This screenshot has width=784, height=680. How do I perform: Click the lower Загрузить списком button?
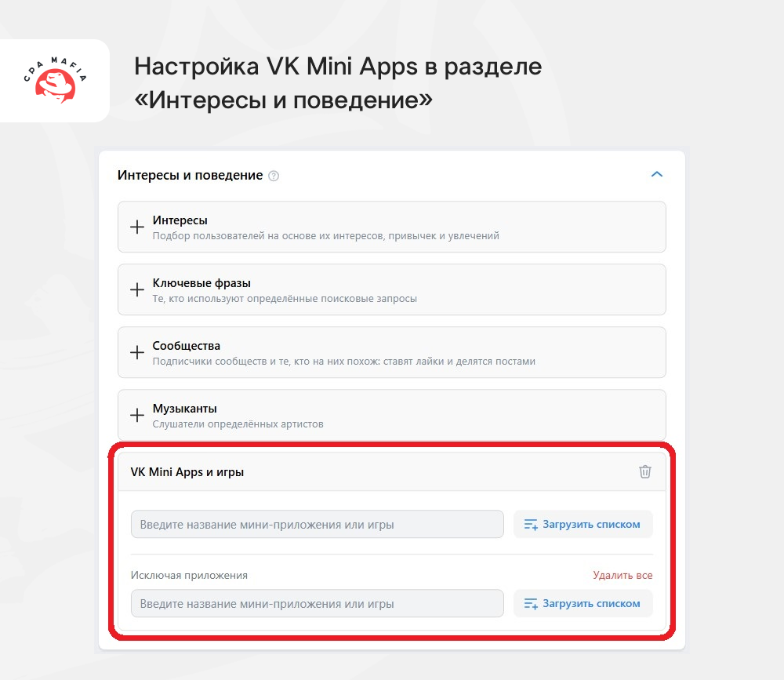coord(583,603)
